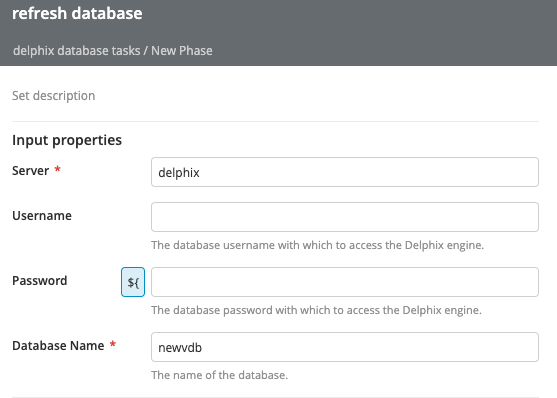Click the Database Name label
Image resolution: width=557 pixels, height=398 pixels.
tap(58, 346)
